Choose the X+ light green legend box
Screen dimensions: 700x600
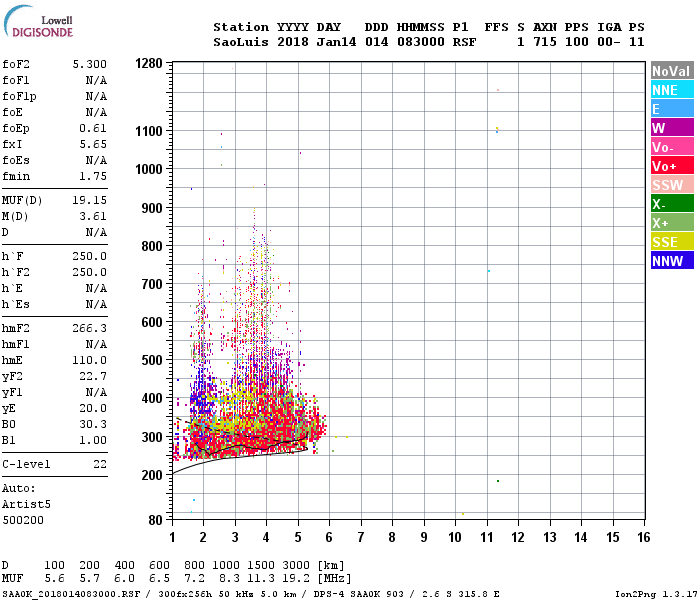pyautogui.click(x=672, y=222)
